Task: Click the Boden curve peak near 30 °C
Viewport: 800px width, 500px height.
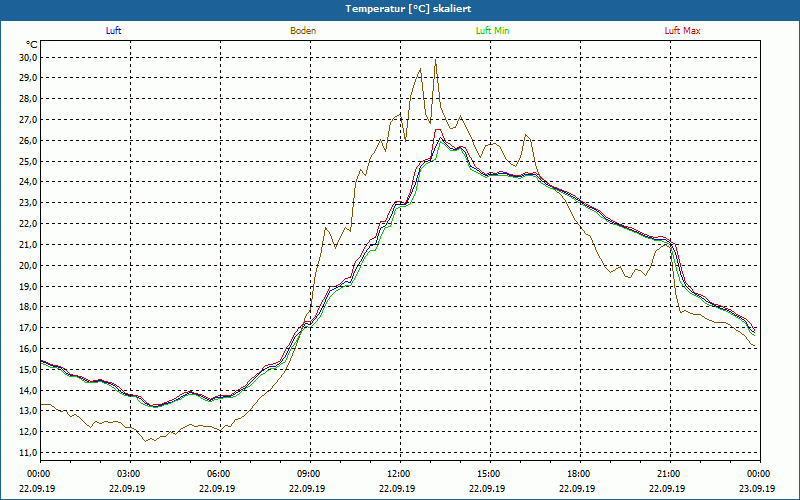Action: [435, 60]
